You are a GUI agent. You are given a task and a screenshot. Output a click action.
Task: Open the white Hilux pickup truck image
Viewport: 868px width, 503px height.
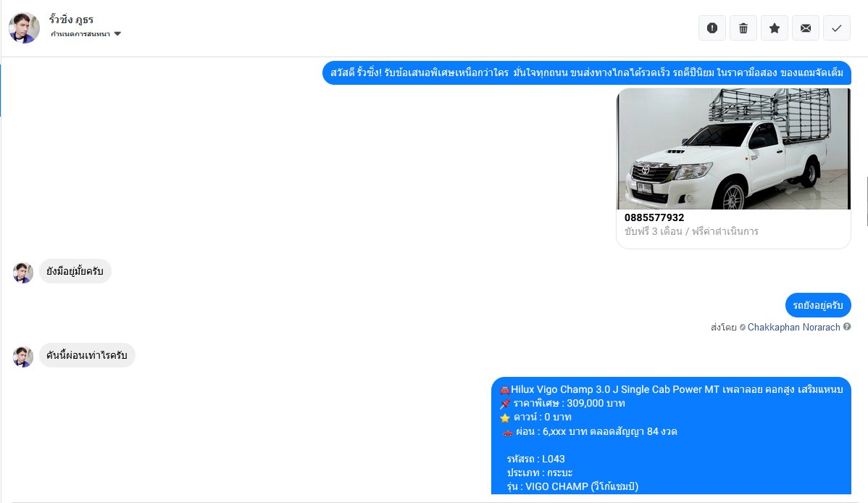(x=733, y=149)
